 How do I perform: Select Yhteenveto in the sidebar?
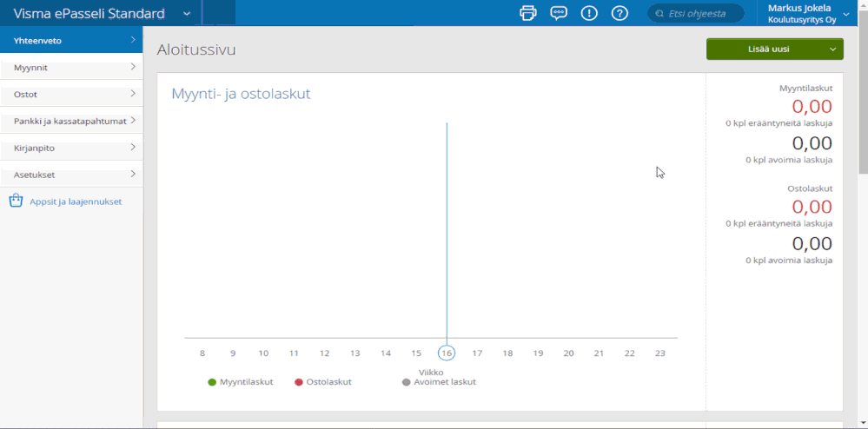[71, 40]
